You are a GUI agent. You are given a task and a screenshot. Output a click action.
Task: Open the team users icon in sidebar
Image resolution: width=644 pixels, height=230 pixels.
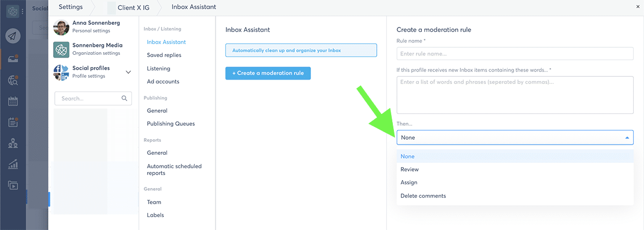coord(13,143)
